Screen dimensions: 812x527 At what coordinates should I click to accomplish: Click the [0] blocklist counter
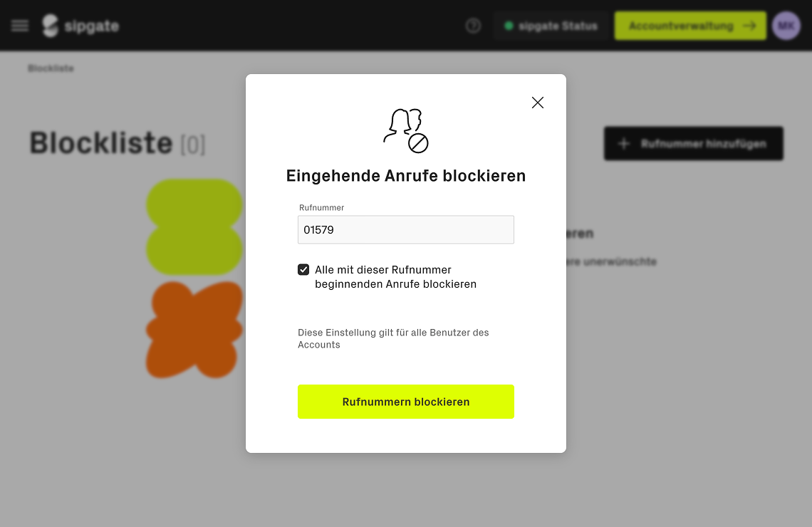pyautogui.click(x=193, y=145)
